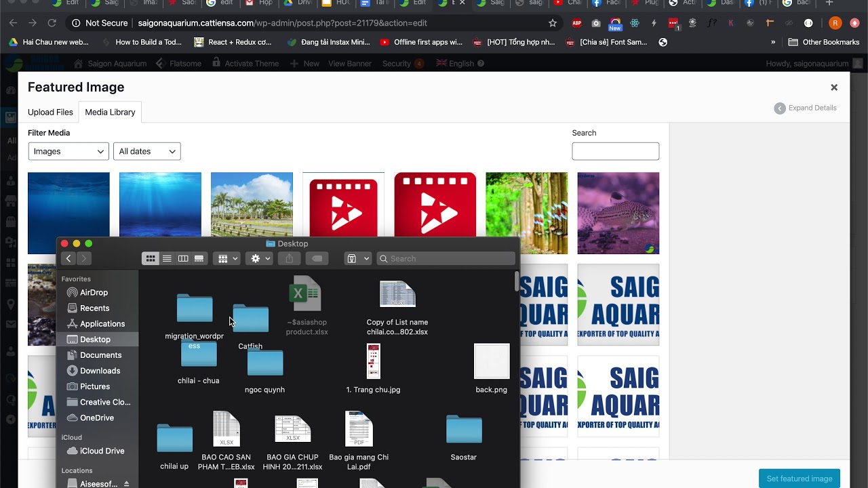This screenshot has width=868, height=488.
Task: Click the Finder search field
Action: 446,258
